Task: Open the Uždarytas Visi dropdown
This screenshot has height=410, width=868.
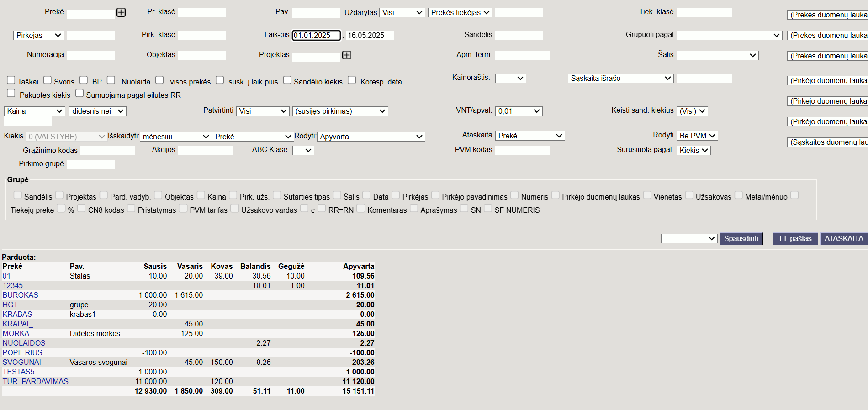Action: click(402, 13)
